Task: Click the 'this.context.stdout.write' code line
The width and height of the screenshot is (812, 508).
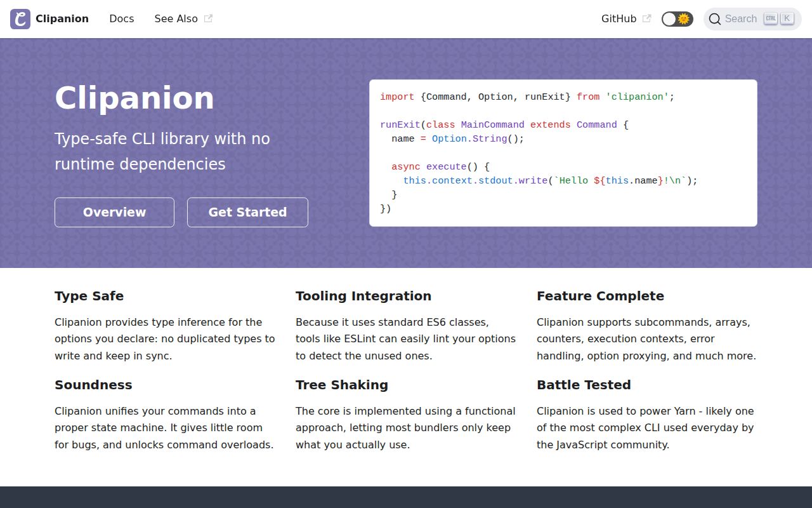Action: 551,180
